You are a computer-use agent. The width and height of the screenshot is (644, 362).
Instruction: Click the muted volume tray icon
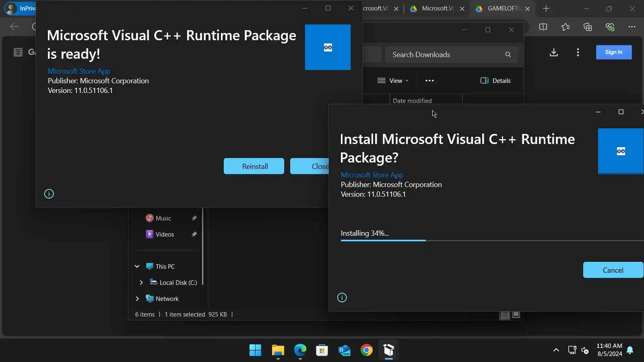[585, 350]
